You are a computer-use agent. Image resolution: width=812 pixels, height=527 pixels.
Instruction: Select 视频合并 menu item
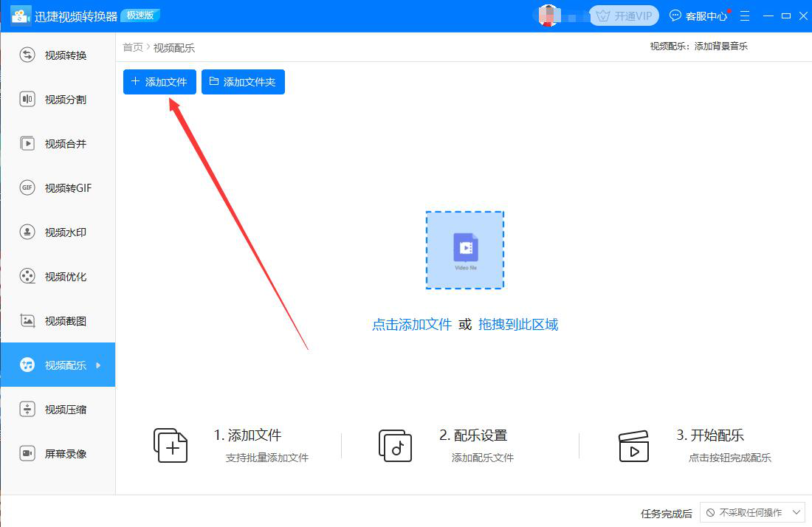tap(58, 143)
